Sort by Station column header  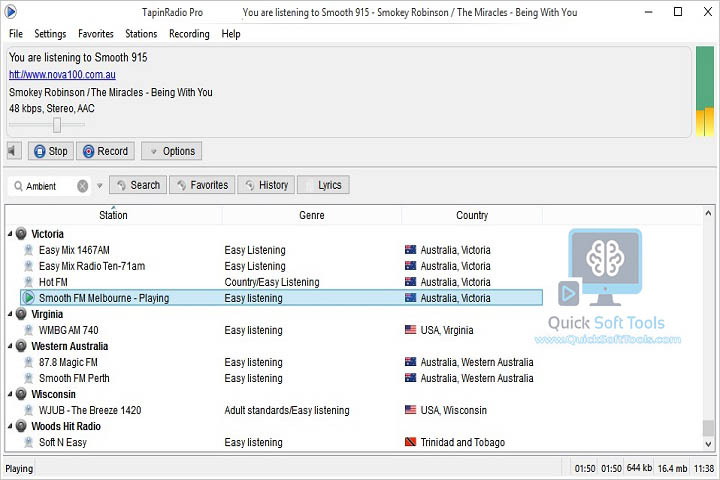point(113,215)
